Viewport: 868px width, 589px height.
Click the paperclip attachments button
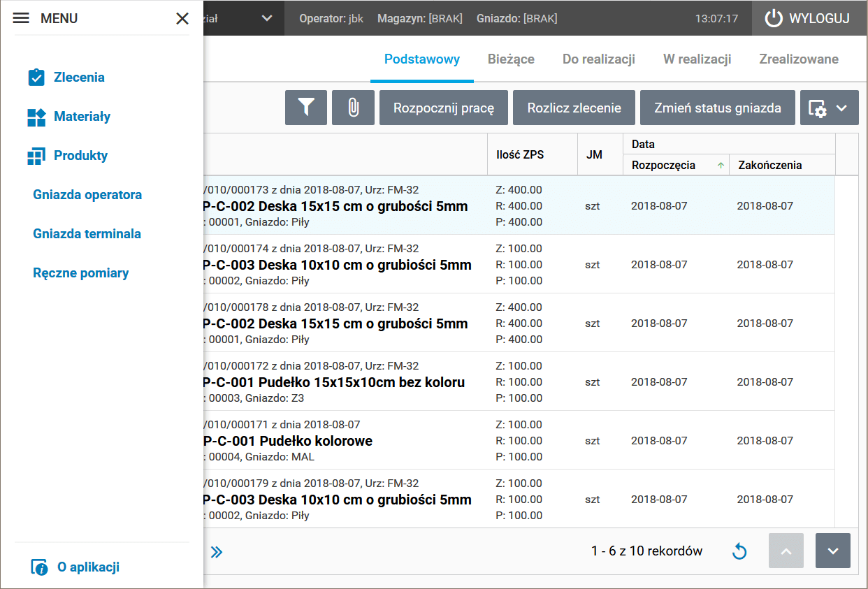[x=353, y=108]
